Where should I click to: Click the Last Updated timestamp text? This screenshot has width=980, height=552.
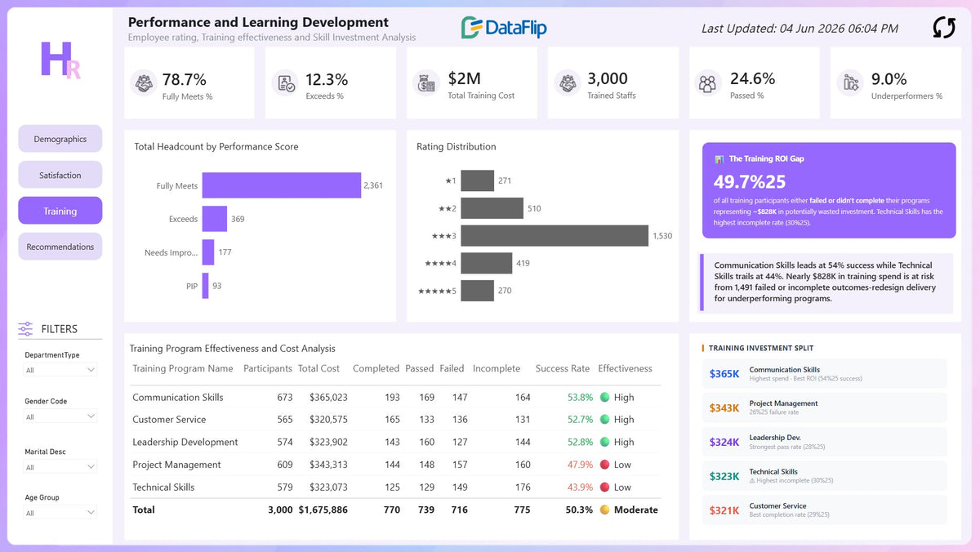[800, 29]
